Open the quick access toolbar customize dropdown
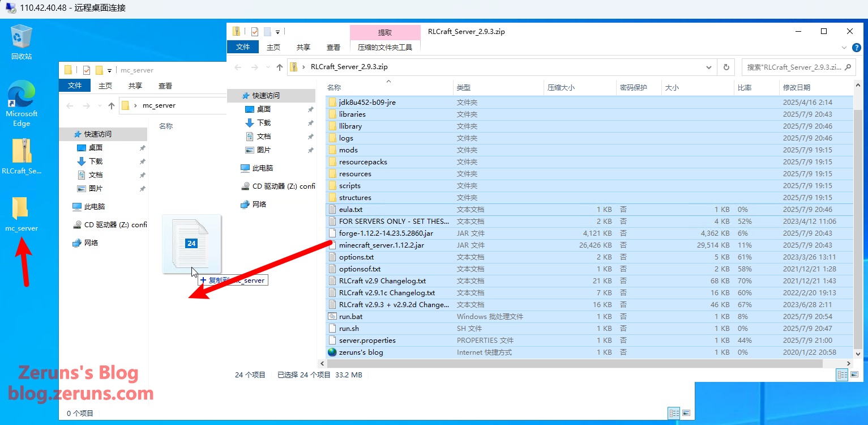The width and height of the screenshot is (868, 425). (x=278, y=32)
